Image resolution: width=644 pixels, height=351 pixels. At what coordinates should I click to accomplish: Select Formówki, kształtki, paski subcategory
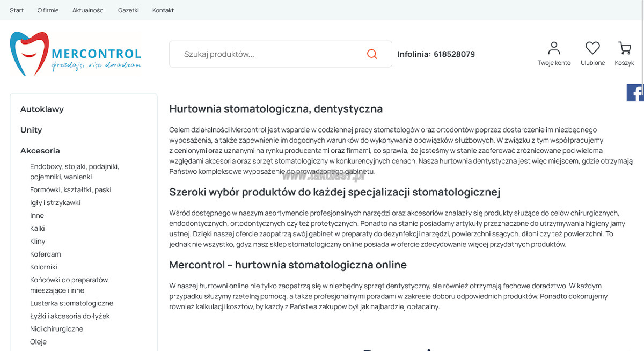[71, 190]
